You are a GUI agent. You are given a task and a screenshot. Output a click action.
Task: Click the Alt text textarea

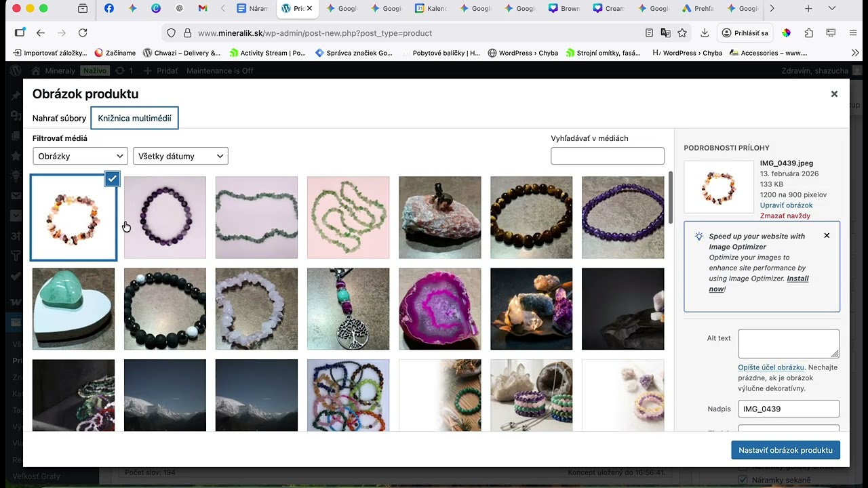click(788, 344)
